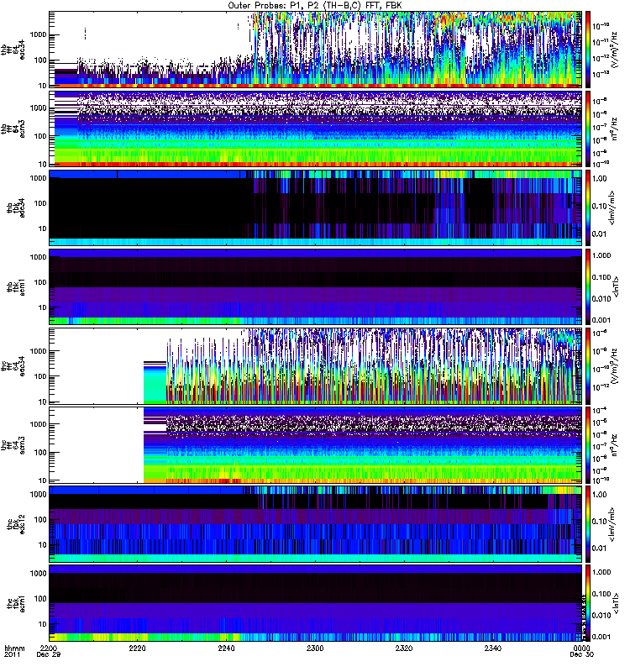Click the '<|nT|>' unit label of thb scm1
The width and height of the screenshot is (630, 672).
pyautogui.click(x=617, y=287)
